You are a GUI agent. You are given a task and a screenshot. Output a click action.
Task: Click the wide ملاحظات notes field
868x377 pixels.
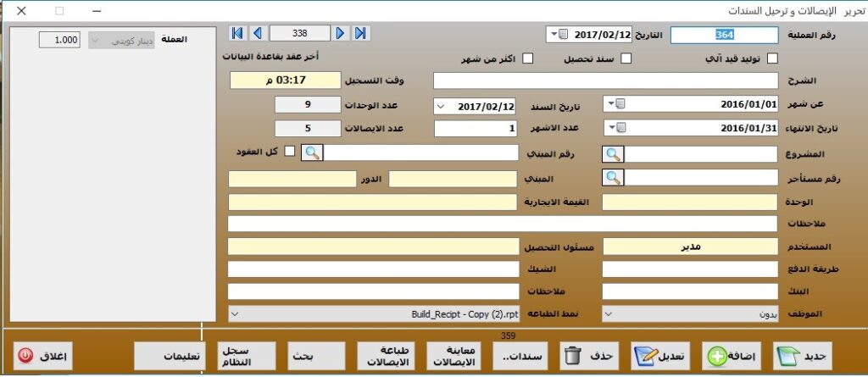point(504,224)
